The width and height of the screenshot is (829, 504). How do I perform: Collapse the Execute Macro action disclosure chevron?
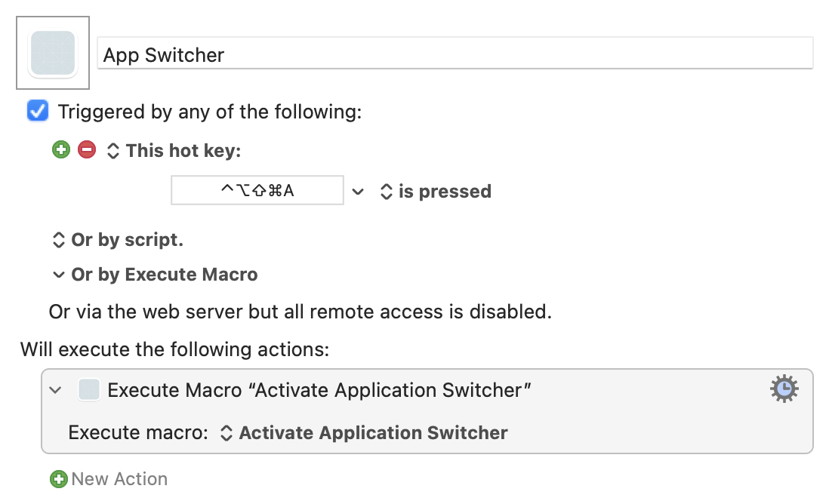(x=56, y=390)
